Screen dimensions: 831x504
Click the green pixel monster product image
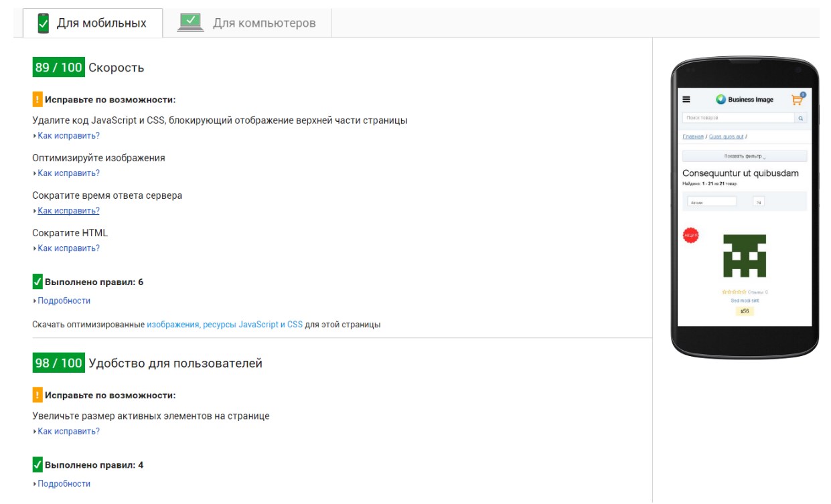click(745, 256)
